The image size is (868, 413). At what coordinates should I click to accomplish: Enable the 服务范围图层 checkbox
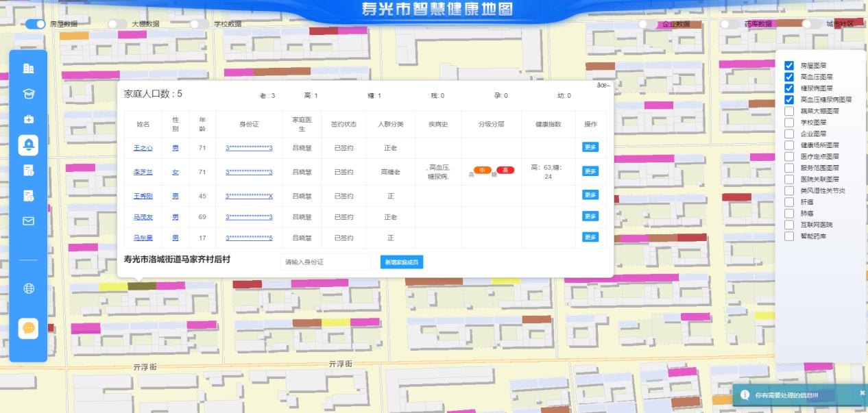click(788, 168)
